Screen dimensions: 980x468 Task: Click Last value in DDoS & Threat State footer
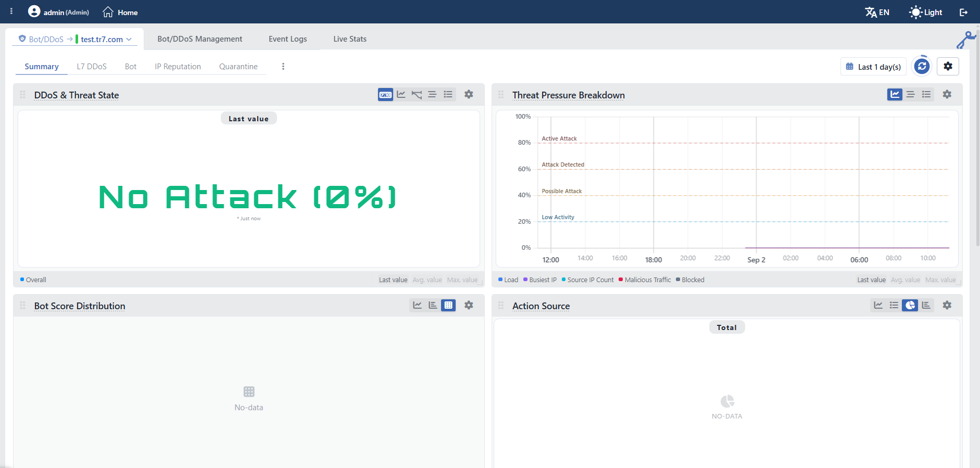[x=393, y=280]
